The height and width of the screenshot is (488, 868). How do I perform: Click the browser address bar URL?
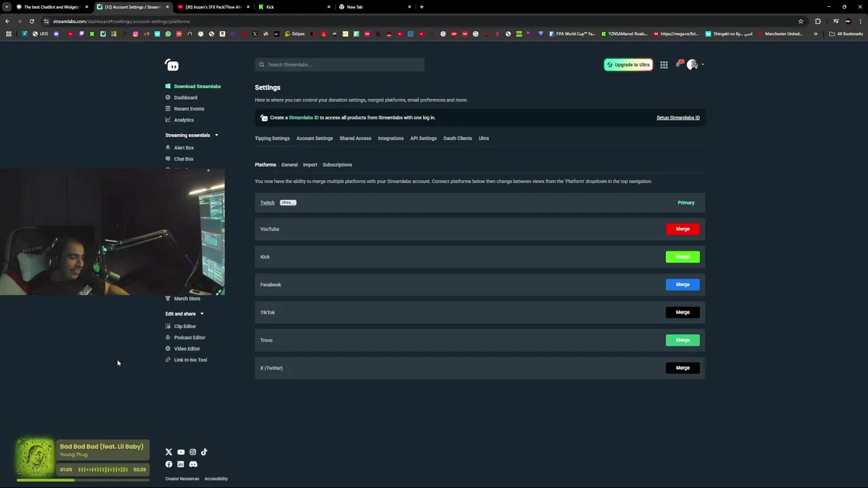pyautogui.click(x=121, y=21)
